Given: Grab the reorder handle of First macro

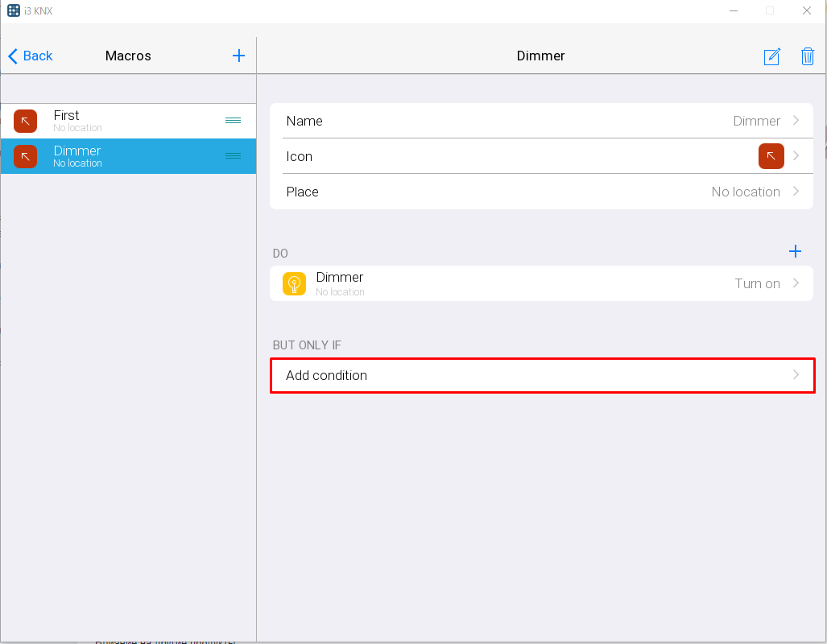Looking at the screenshot, I should (233, 121).
